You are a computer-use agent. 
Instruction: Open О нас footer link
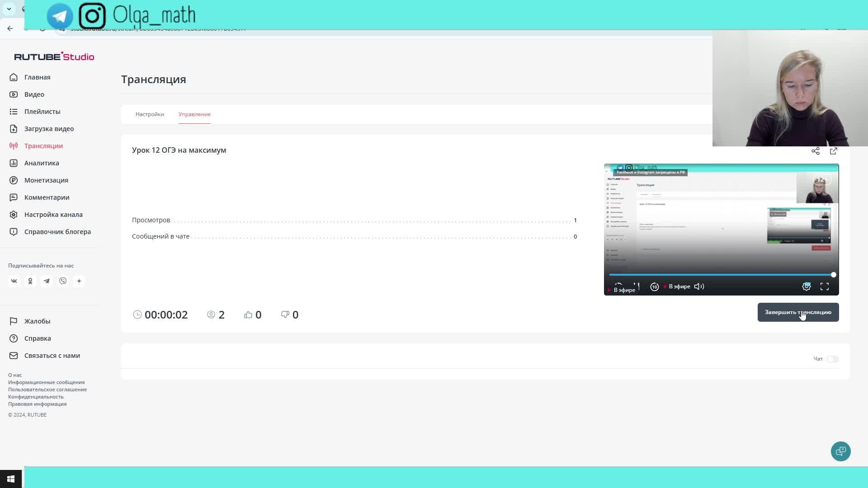coord(15,375)
